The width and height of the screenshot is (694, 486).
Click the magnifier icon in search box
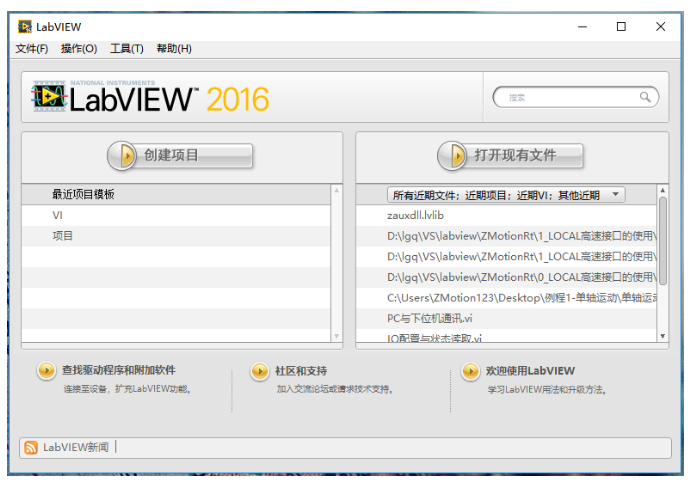click(645, 97)
